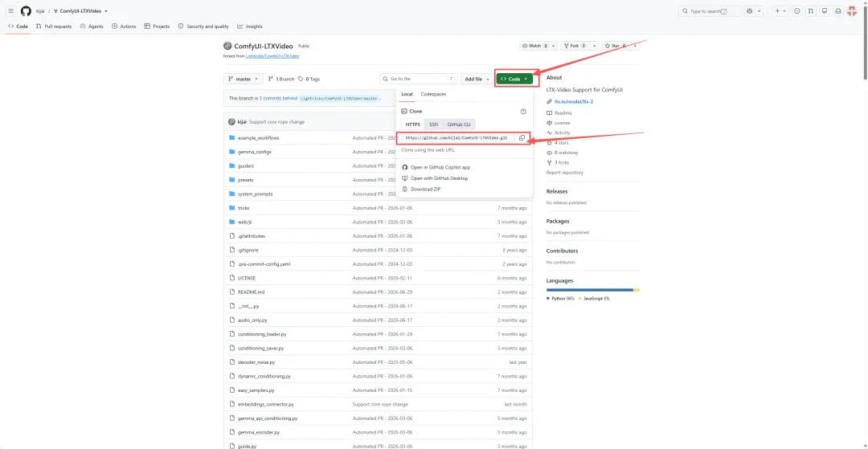Click the Type to search field

(x=710, y=11)
